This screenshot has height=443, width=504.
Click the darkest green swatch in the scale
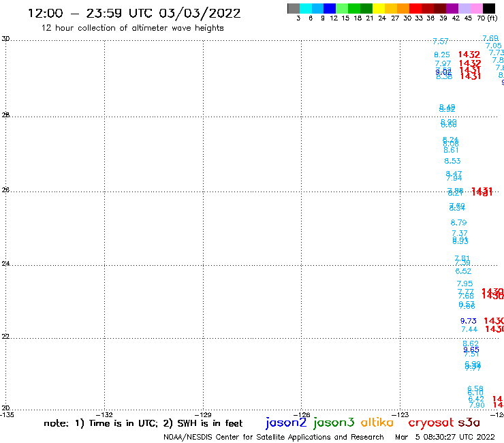tap(366, 8)
